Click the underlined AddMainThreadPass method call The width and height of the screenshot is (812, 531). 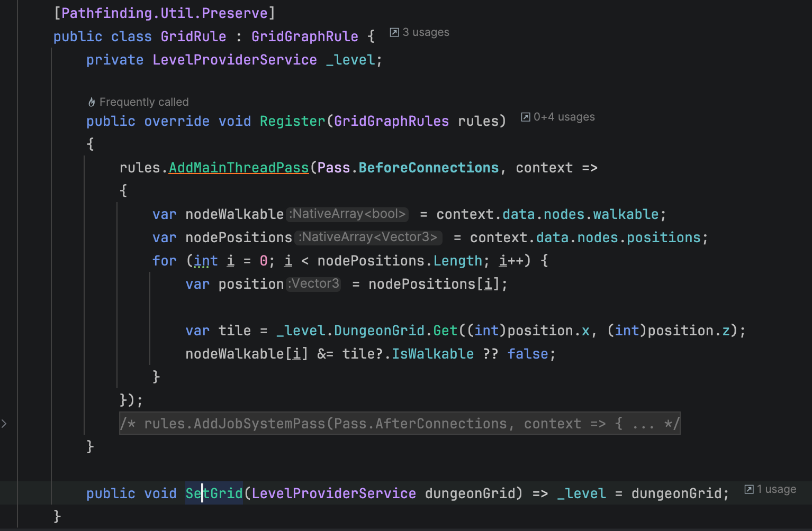point(238,168)
